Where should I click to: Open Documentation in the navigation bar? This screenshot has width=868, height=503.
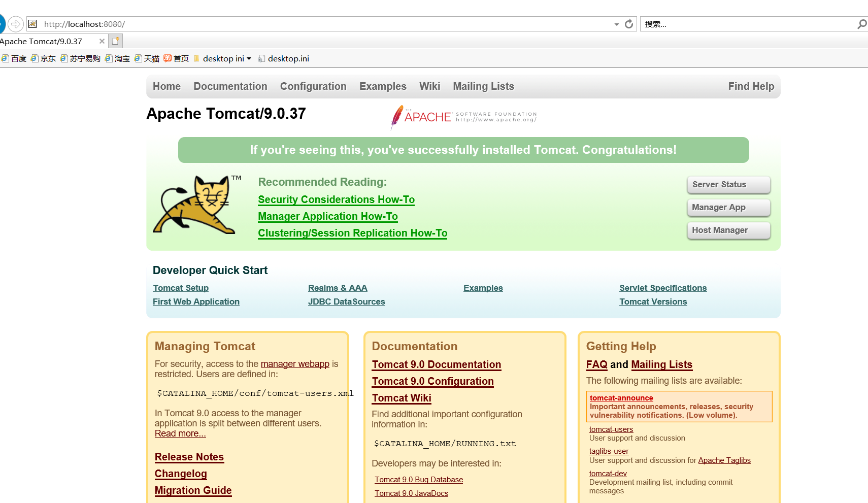230,86
